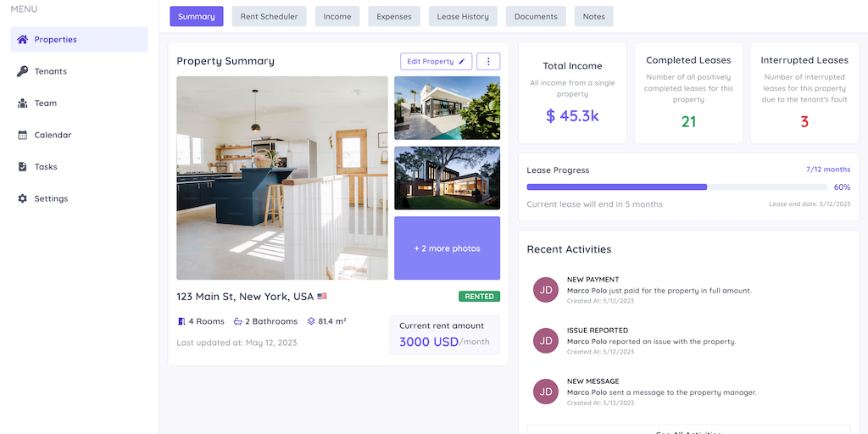This screenshot has height=434, width=868.
Task: Click the Settings gear icon
Action: [22, 198]
